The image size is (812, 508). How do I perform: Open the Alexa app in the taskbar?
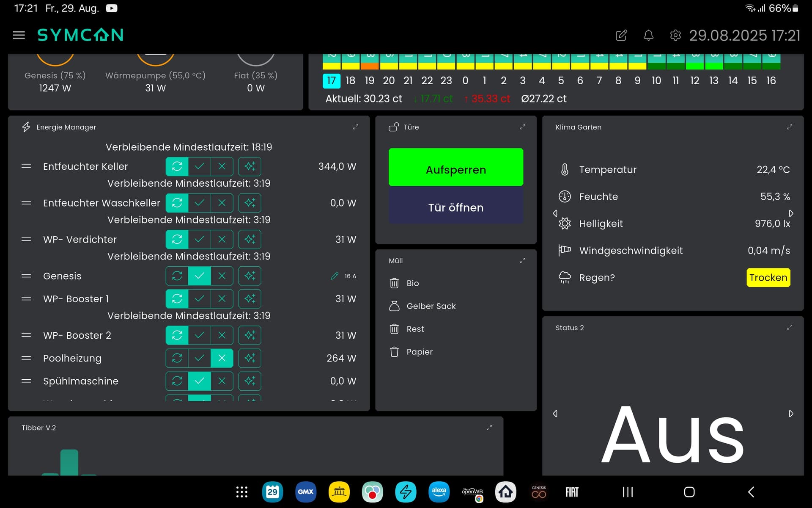[439, 492]
